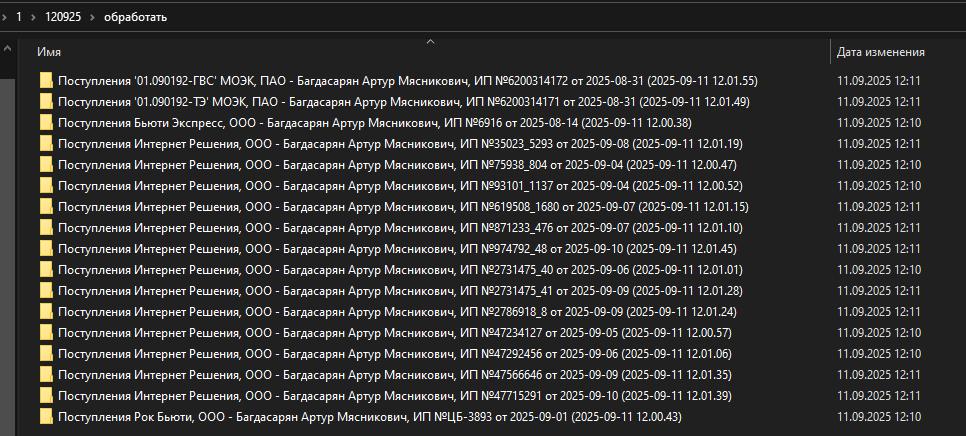Click folder icon of МОЭК №6200314171
Viewport: 966px width, 436px height.
pos(46,102)
